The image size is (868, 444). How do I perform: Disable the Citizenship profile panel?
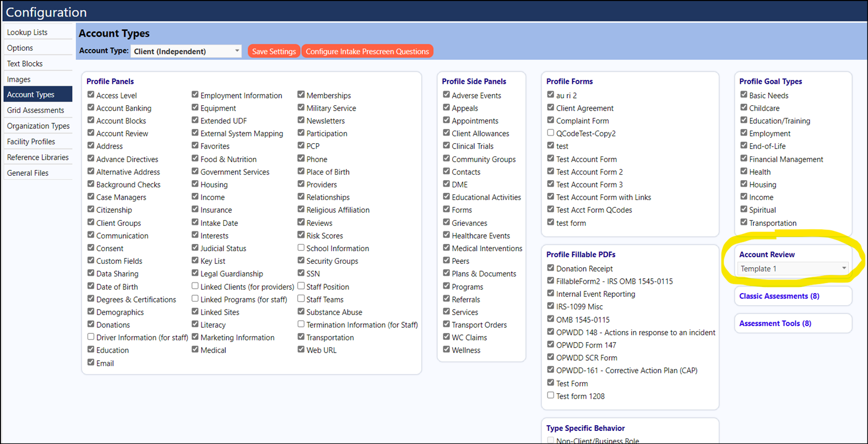tap(91, 209)
